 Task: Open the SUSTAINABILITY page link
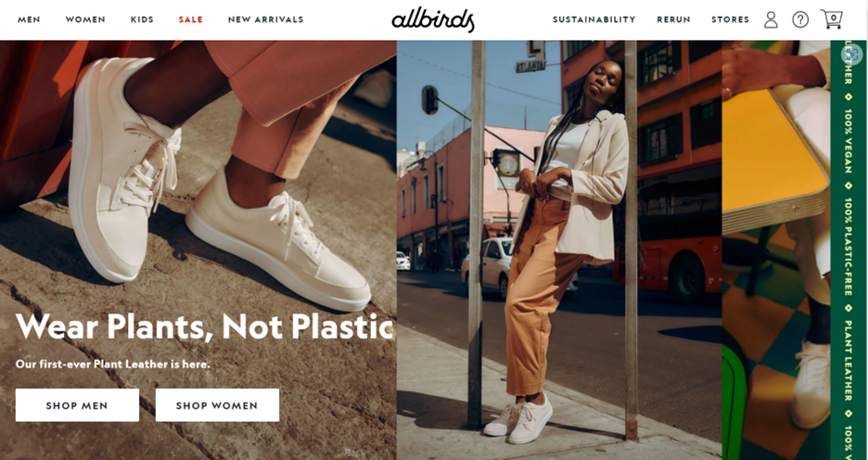coord(594,19)
